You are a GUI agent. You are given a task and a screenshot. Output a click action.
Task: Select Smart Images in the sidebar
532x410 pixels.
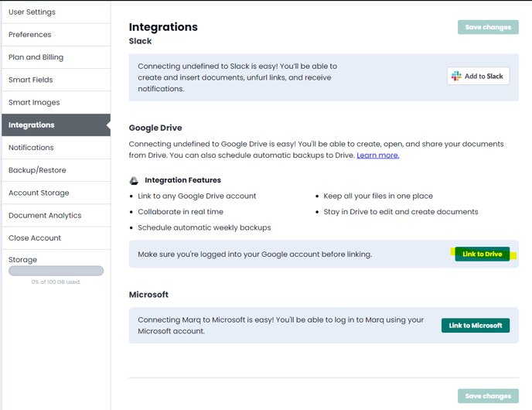(x=56, y=102)
